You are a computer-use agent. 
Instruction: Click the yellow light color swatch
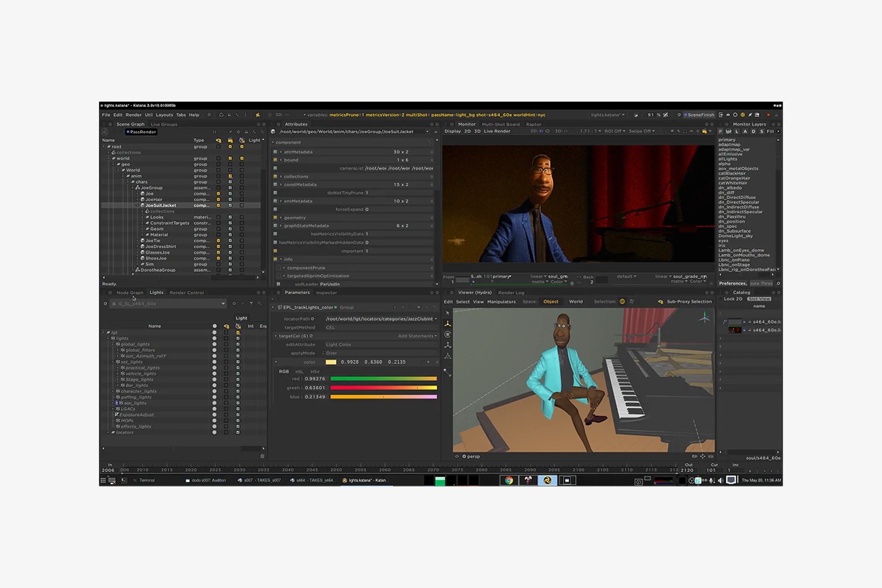[331, 362]
